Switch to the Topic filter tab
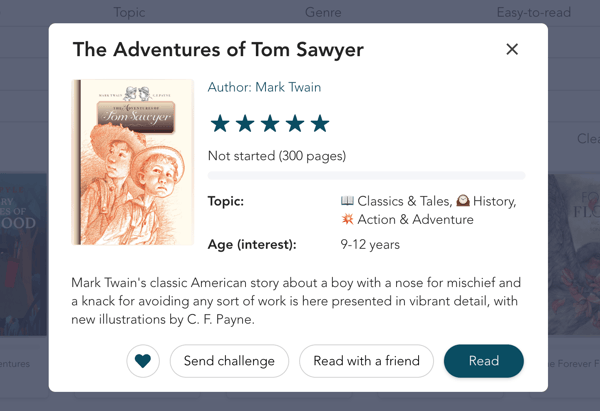The width and height of the screenshot is (600, 411). point(129,13)
